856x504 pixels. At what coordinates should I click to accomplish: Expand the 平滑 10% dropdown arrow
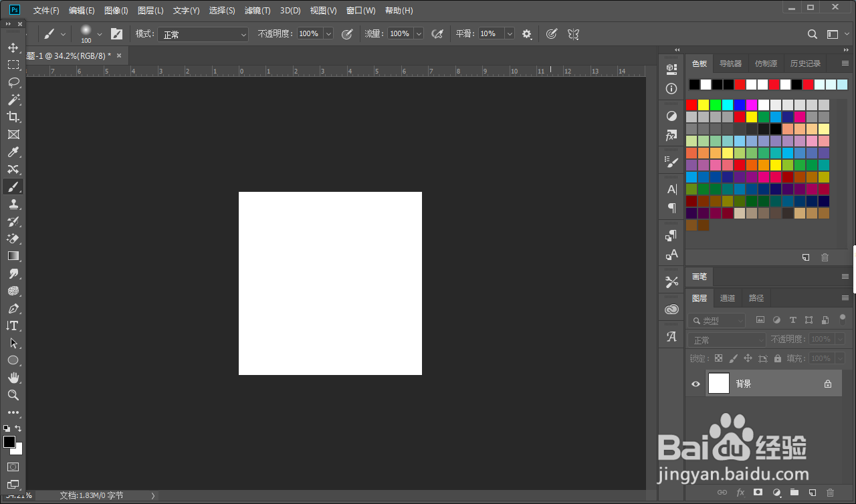tap(510, 33)
